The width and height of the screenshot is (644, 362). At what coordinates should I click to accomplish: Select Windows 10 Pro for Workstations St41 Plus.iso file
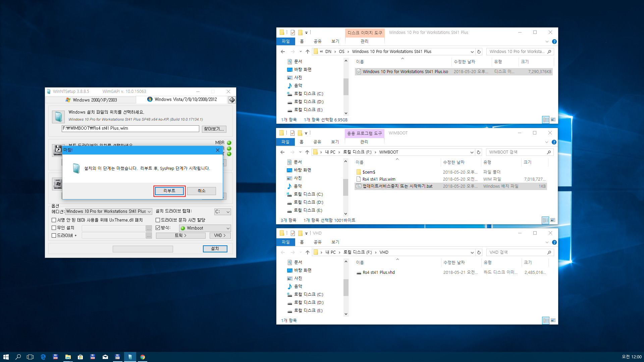pyautogui.click(x=453, y=72)
